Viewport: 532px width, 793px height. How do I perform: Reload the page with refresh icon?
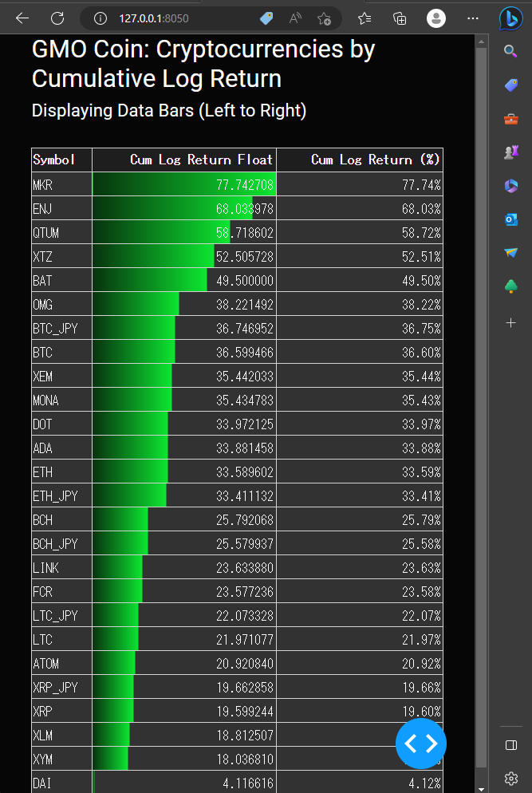point(57,18)
